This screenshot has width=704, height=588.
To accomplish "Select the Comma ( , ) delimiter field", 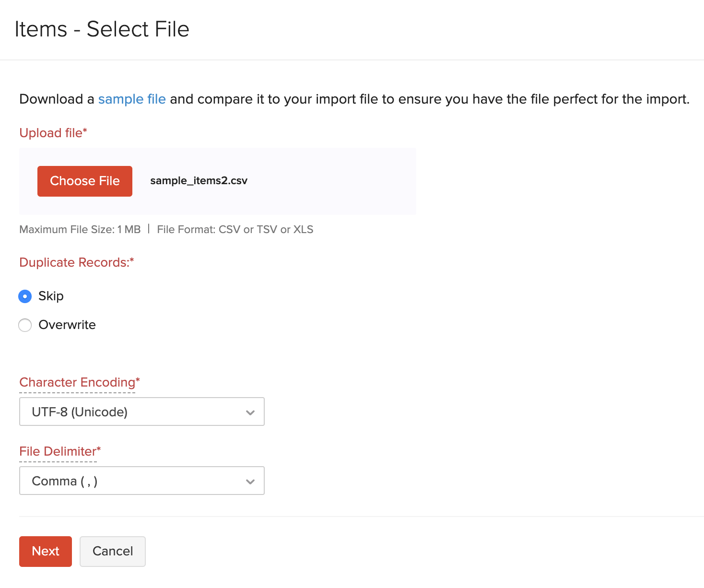I will click(x=141, y=481).
